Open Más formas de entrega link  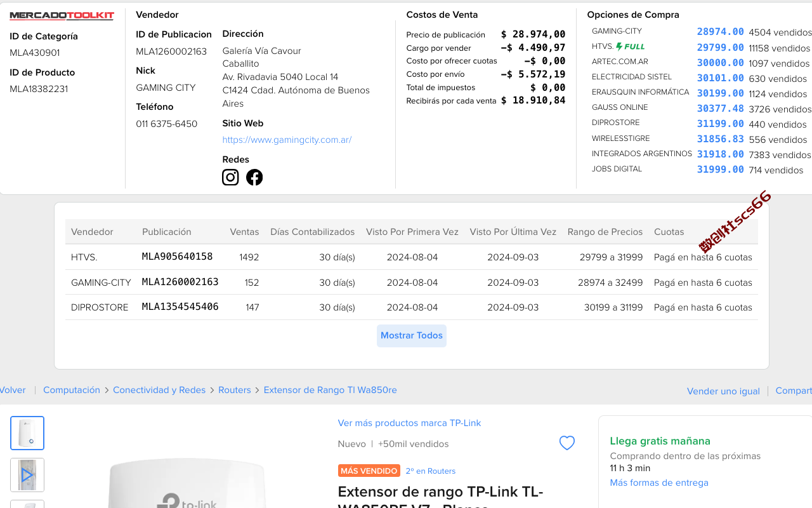659,483
